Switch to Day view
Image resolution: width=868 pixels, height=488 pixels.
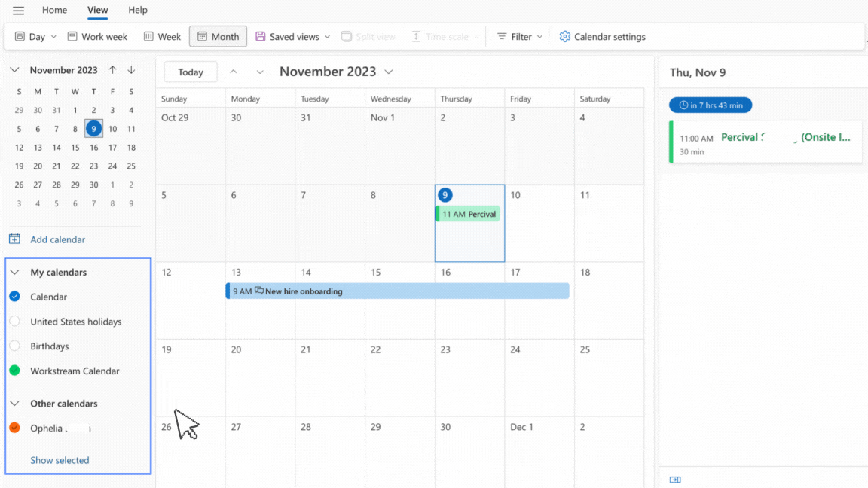click(30, 37)
